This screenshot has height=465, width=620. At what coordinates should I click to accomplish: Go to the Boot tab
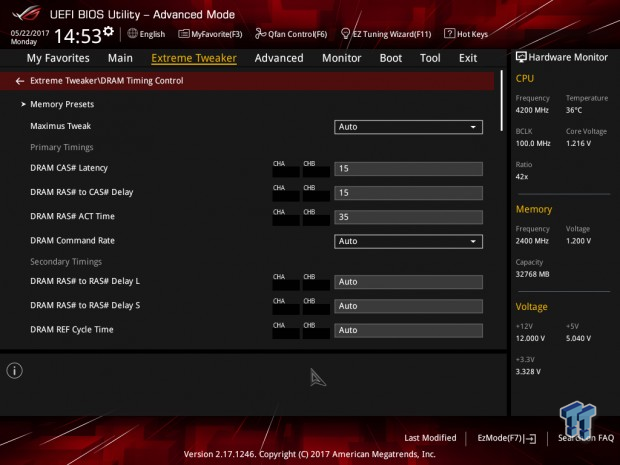(x=391, y=58)
